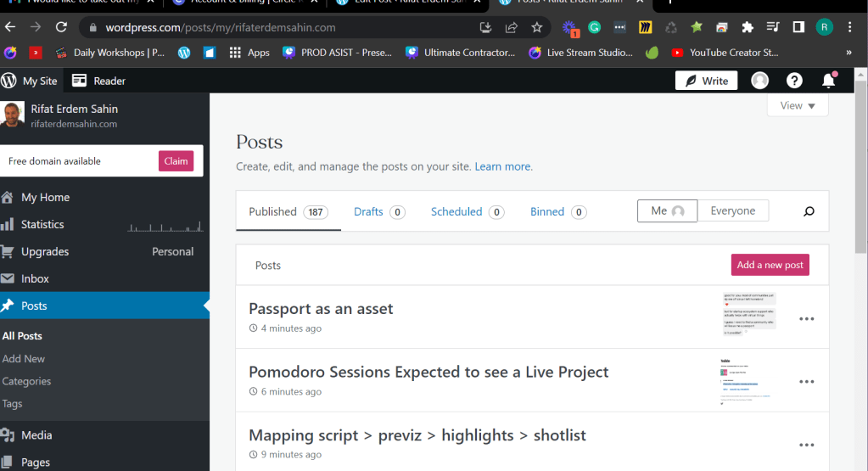868x471 pixels.
Task: Open Pages in the sidebar
Action: tap(104, 463)
